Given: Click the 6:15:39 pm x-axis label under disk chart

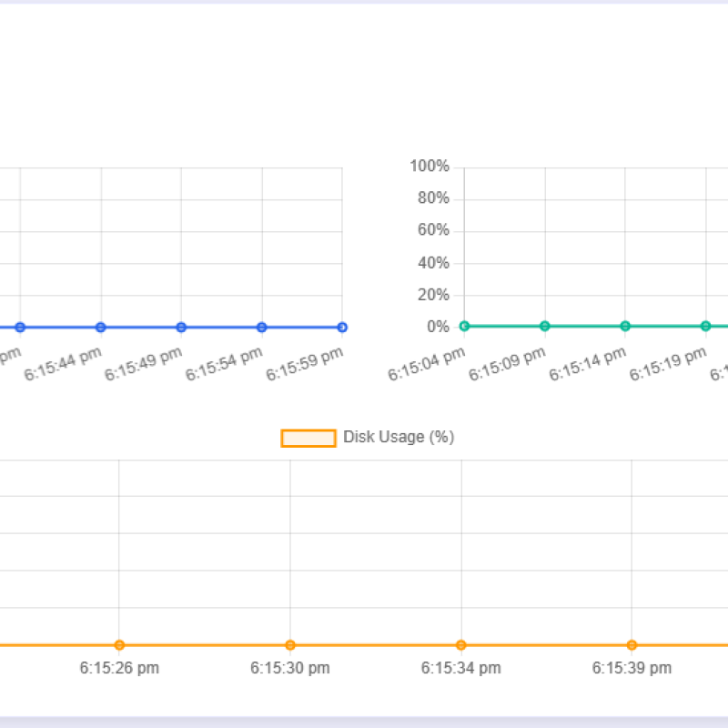Looking at the screenshot, I should (x=632, y=668).
